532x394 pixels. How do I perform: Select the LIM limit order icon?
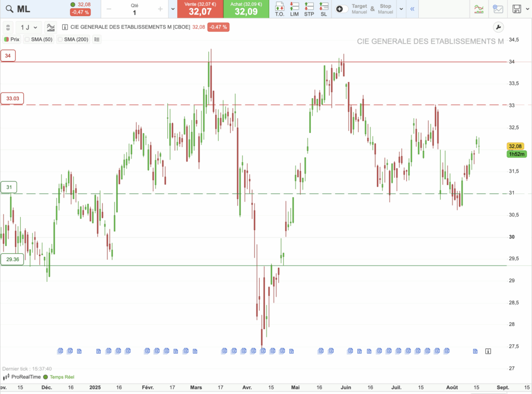click(295, 9)
